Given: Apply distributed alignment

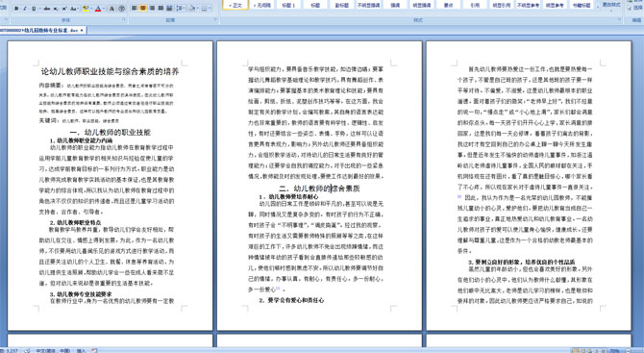Looking at the screenshot, I should 169,9.
